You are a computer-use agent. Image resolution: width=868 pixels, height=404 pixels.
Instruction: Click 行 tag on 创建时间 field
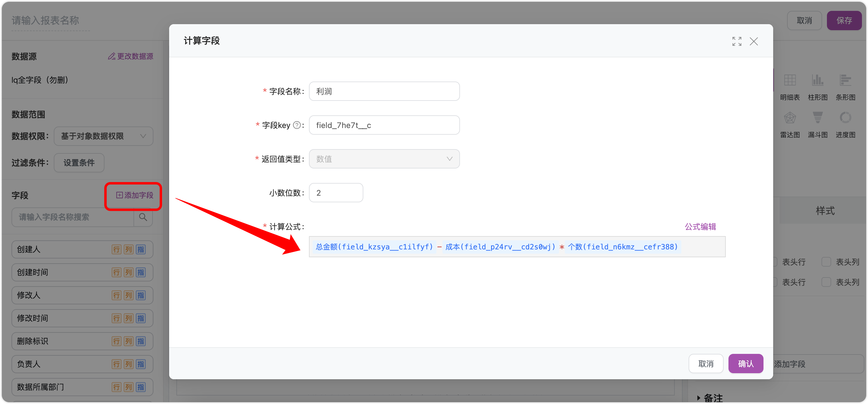[x=116, y=272]
